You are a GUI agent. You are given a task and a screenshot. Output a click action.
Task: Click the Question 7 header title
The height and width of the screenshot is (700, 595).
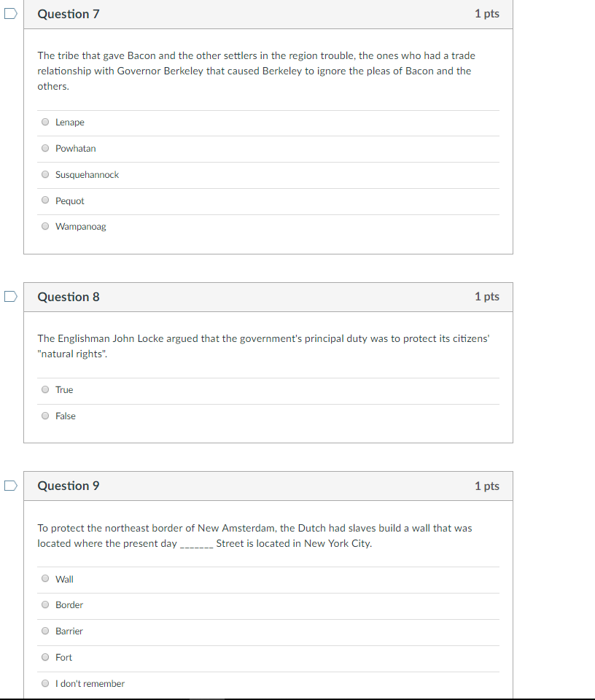click(69, 14)
